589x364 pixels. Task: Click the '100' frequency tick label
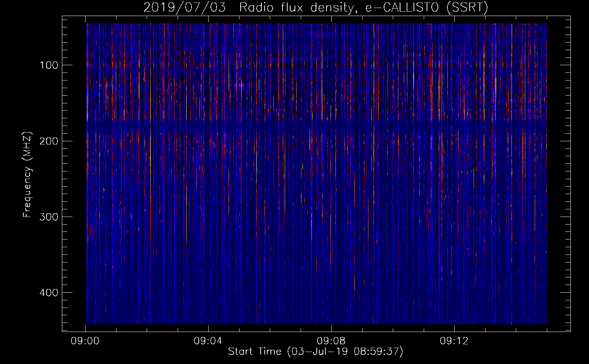(x=49, y=65)
